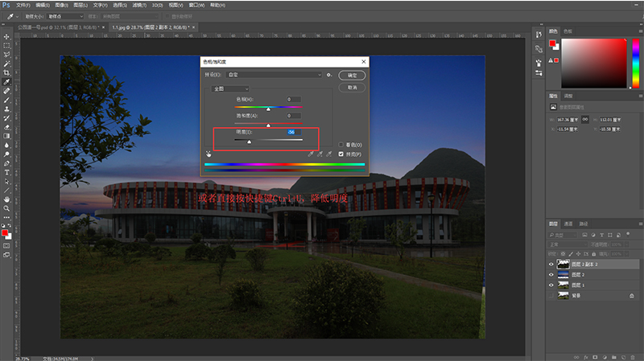Hide the 图层 1 layer
The width and height of the screenshot is (644, 361).
click(x=551, y=285)
